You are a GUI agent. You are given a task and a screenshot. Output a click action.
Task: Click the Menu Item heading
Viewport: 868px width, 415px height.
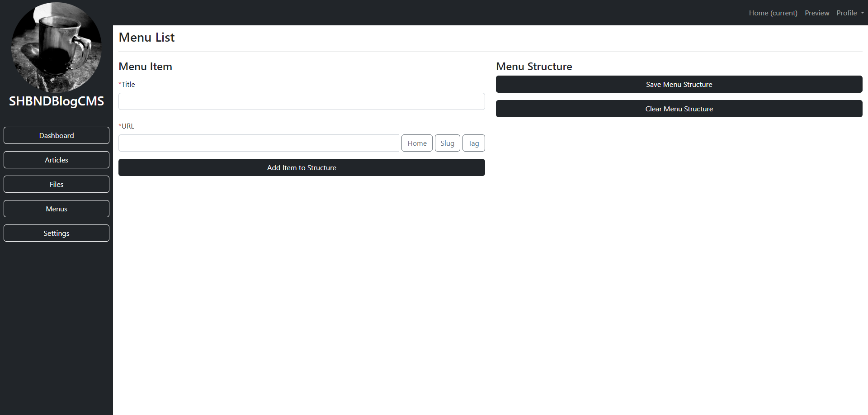coord(145,67)
